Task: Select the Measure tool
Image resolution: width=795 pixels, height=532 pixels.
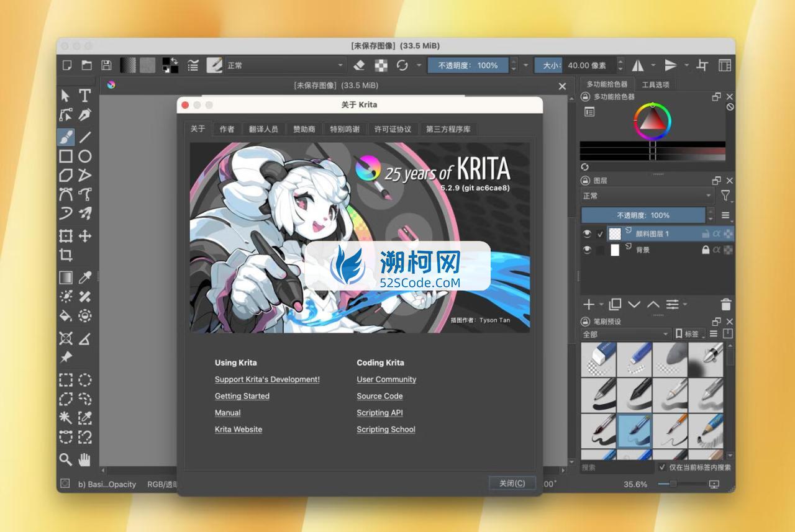Action: [85, 338]
